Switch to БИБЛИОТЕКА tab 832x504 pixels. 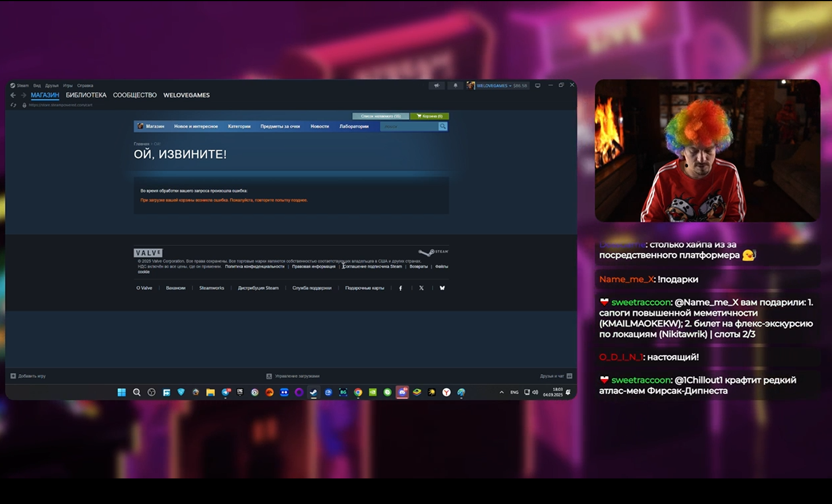(x=86, y=95)
